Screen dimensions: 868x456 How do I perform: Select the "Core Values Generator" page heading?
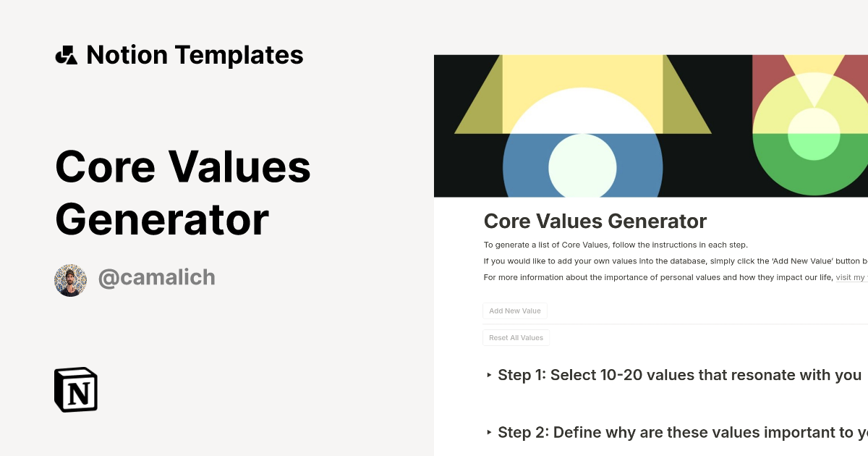click(595, 221)
